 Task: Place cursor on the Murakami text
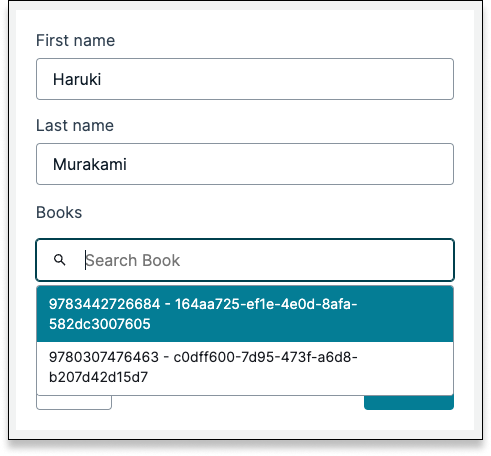pos(90,164)
